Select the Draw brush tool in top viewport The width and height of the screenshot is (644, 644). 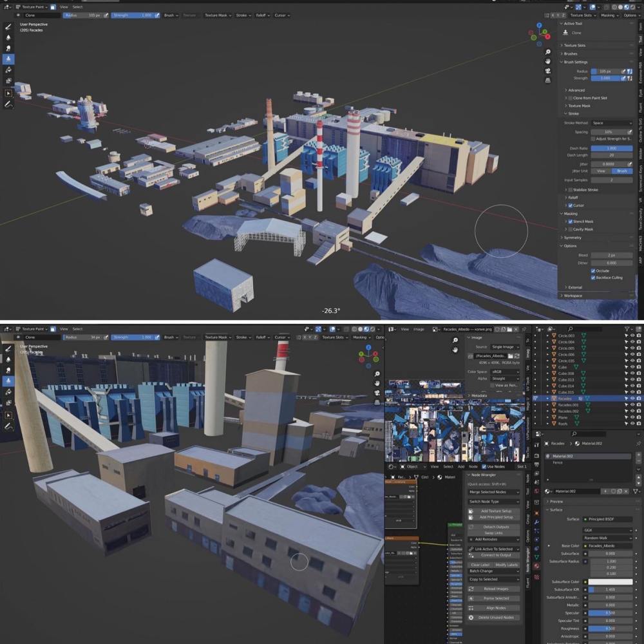pyautogui.click(x=8, y=27)
